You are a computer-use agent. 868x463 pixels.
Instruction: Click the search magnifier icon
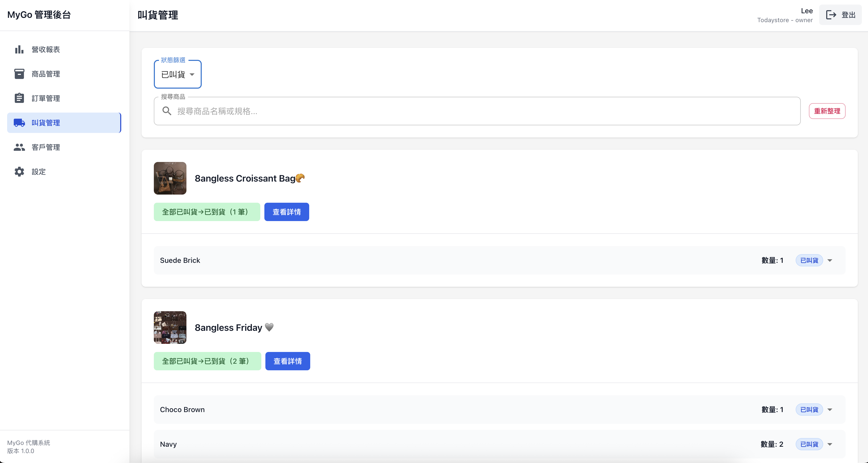tap(167, 111)
